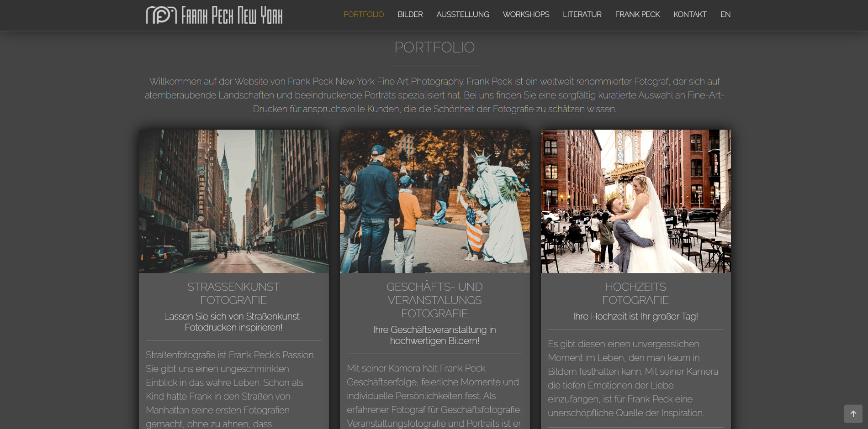This screenshot has height=429, width=868.
Task: Click paragraph starting 'Es gibt diesen einen unvergesslichen'
Action: [633, 378]
